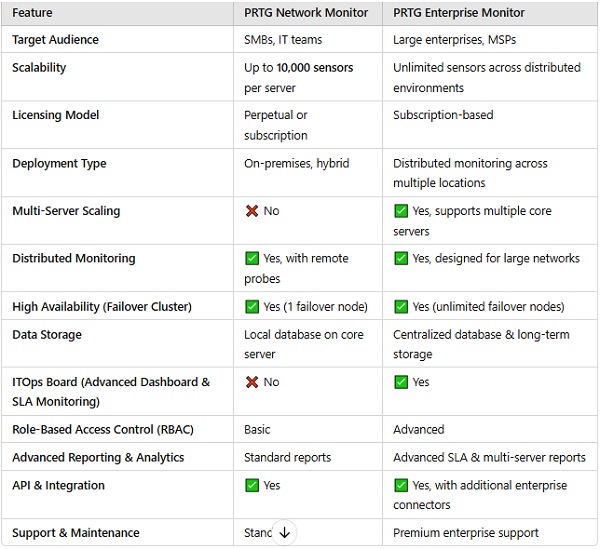This screenshot has width=600, height=549.
Task: Click green check in Enterprise ITOps Board cell
Action: point(401,382)
